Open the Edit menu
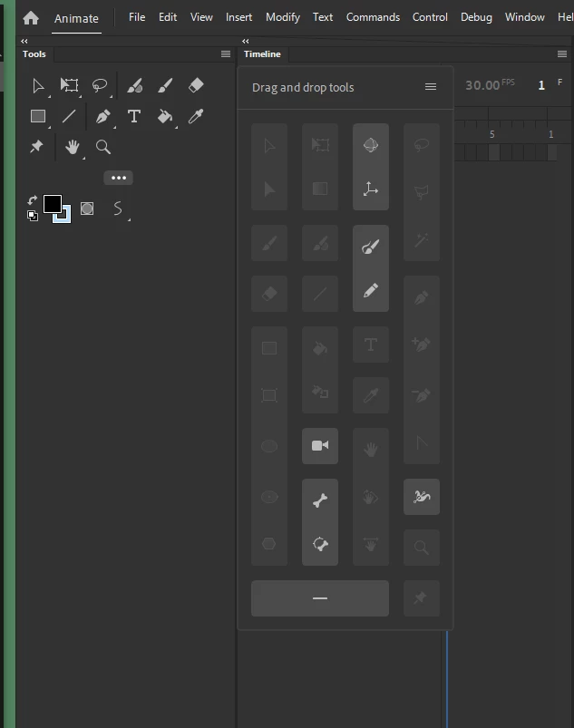 (x=168, y=17)
